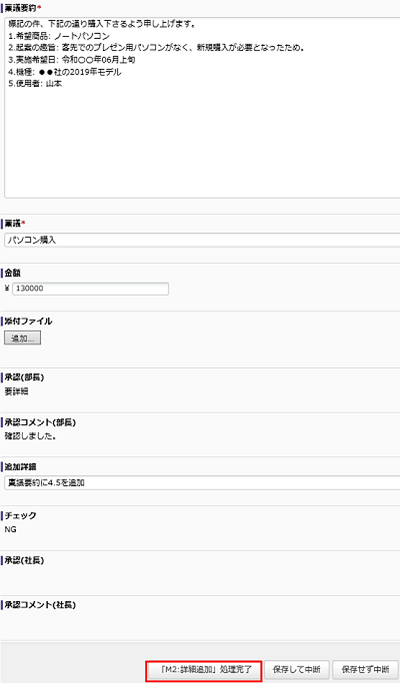Click the 承認コメント(部長) heading
The width and height of the screenshot is (400, 683).
(x=40, y=422)
